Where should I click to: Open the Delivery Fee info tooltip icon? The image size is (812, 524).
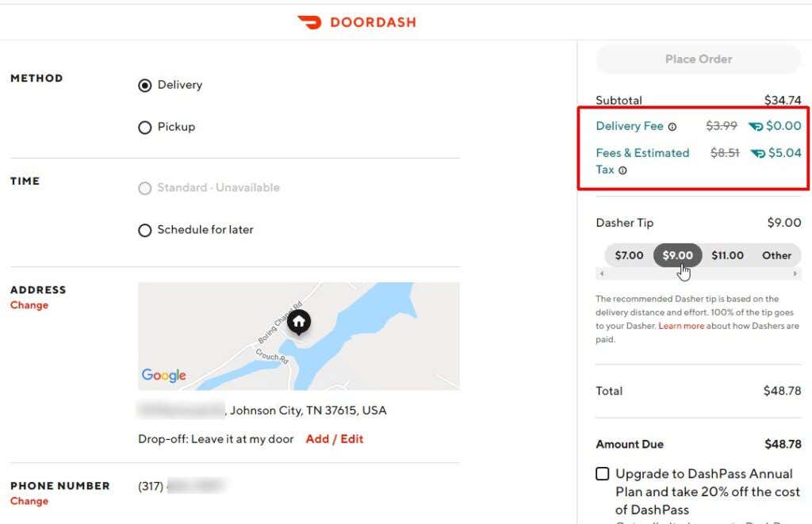point(672,126)
